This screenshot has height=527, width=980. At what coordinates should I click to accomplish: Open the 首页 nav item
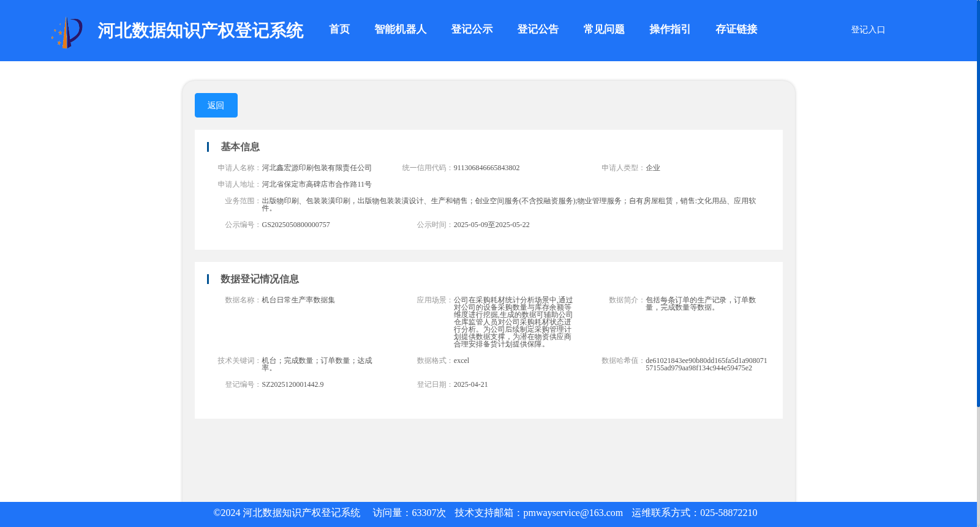pyautogui.click(x=339, y=29)
